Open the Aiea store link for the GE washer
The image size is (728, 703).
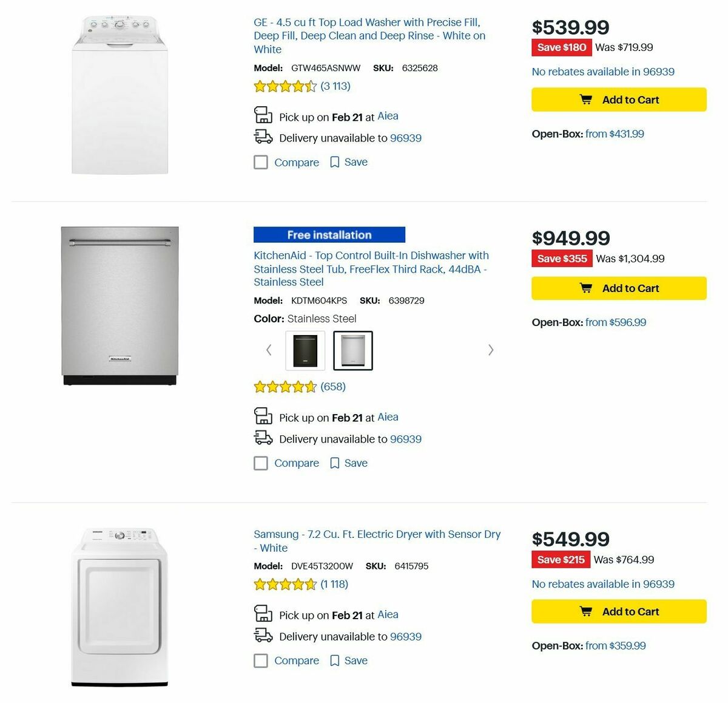click(x=388, y=115)
